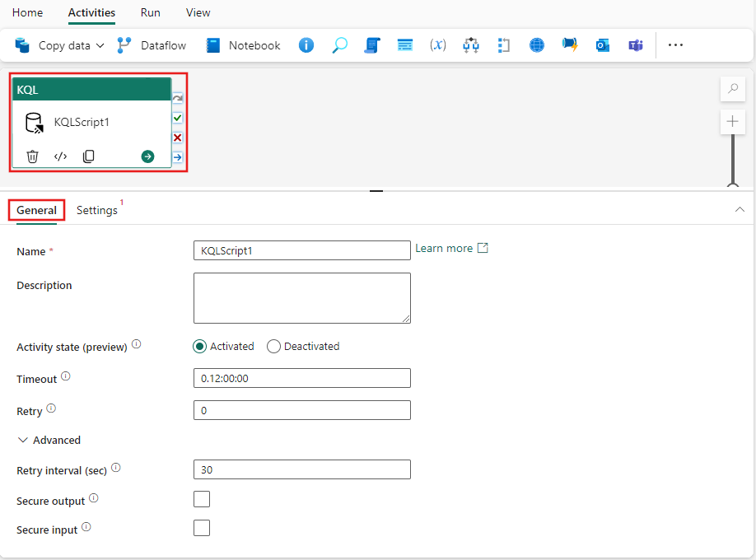Switch to the Settings tab

tap(96, 210)
